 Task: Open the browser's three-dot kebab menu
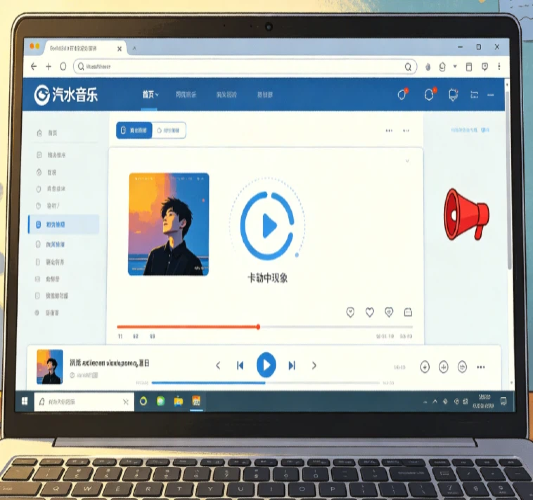coord(499,67)
